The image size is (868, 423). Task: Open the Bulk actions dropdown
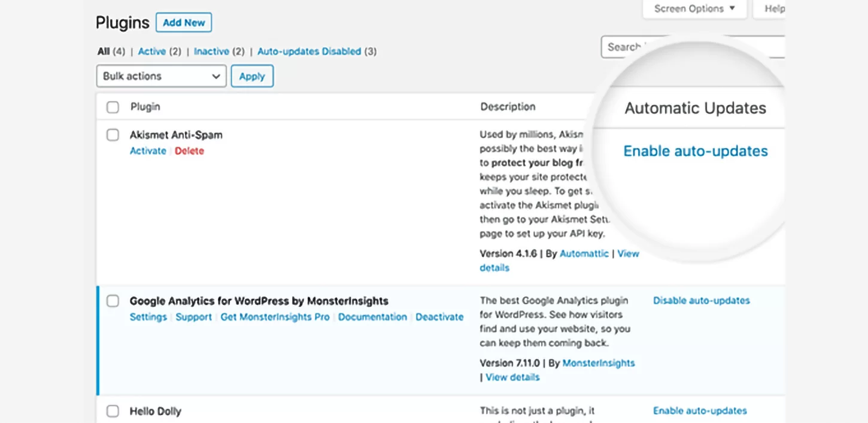[x=161, y=76]
